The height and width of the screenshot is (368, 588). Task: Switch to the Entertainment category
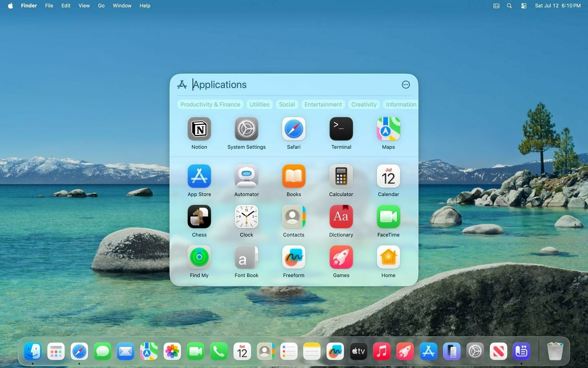323,104
